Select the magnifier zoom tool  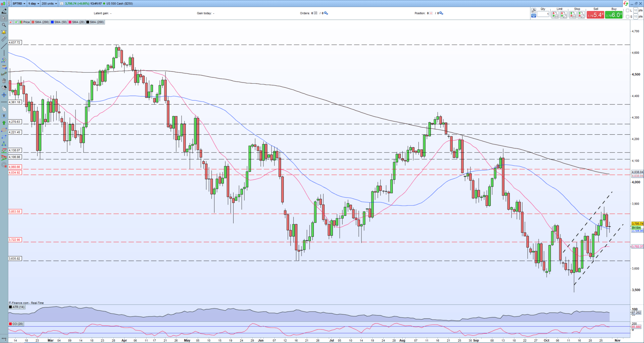[4, 25]
